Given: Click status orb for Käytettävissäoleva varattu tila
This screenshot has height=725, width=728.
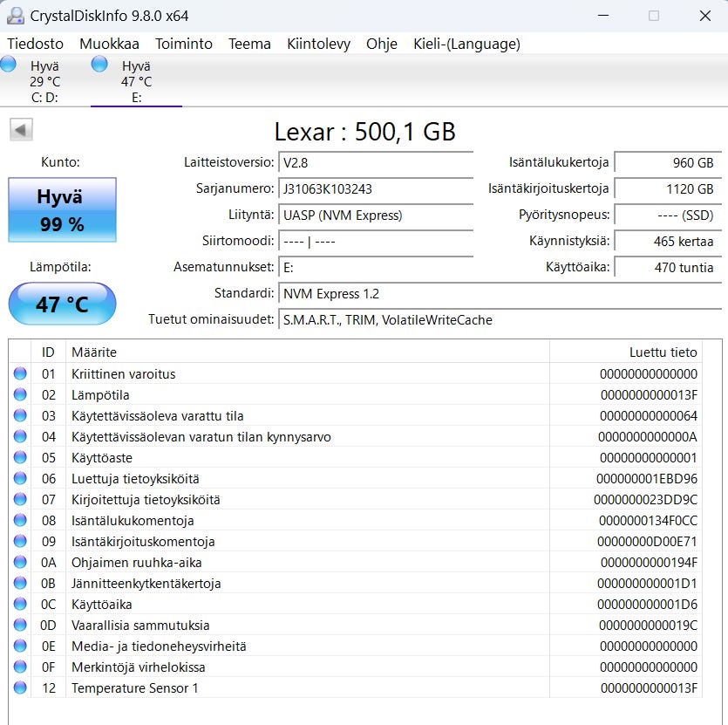Looking at the screenshot, I should 20,415.
